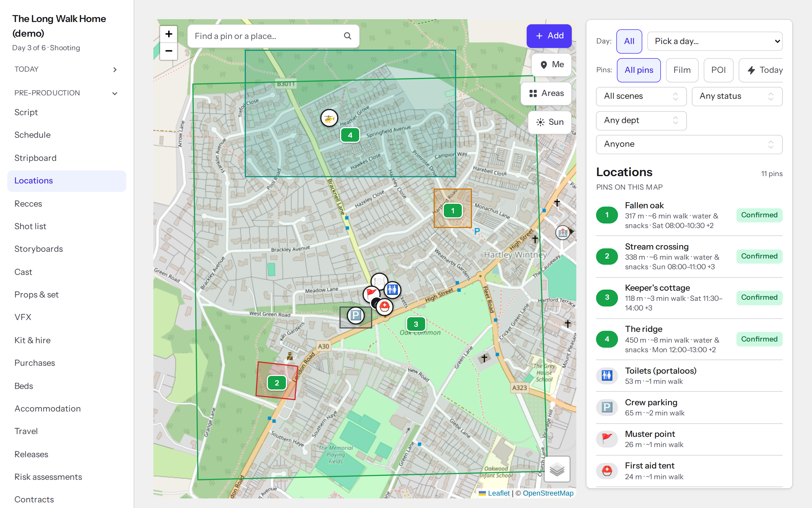Click Toilets (portaloos) list icon
Viewport: 812px width, 508px height.
click(x=607, y=375)
